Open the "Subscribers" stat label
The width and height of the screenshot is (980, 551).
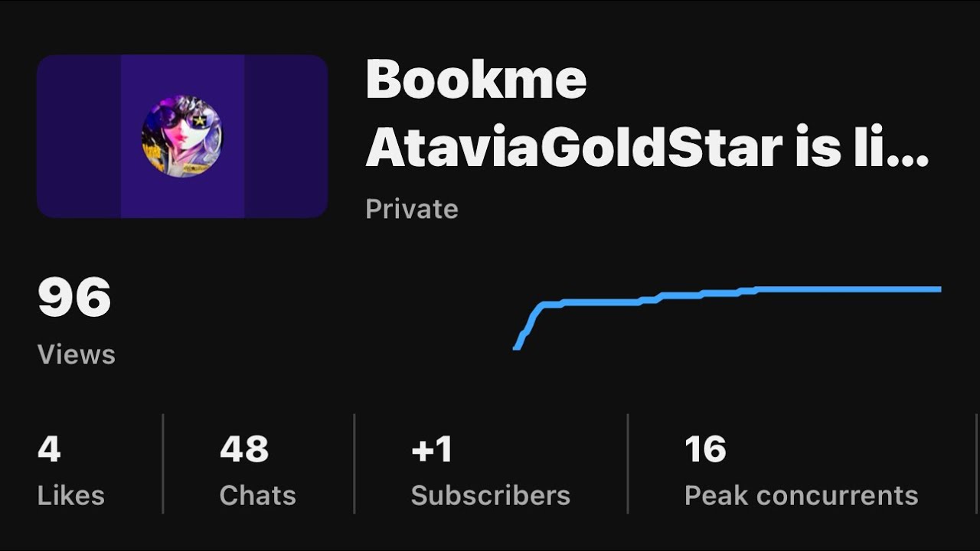(x=491, y=496)
